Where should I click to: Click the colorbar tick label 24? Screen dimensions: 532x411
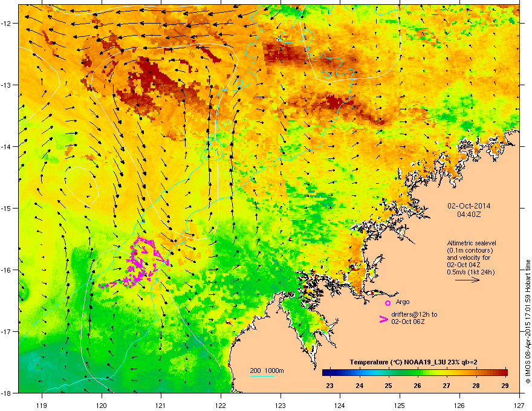click(359, 386)
